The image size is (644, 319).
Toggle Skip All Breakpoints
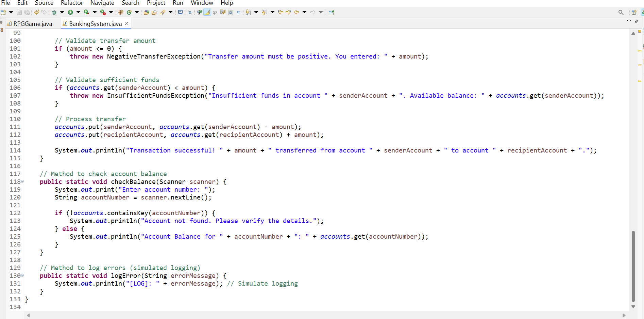point(190,12)
